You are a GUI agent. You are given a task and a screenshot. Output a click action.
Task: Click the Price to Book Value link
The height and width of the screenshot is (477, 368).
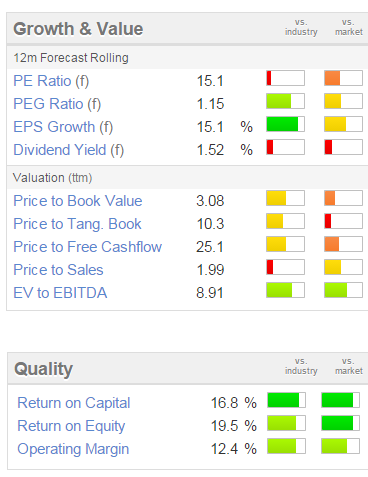pos(78,201)
